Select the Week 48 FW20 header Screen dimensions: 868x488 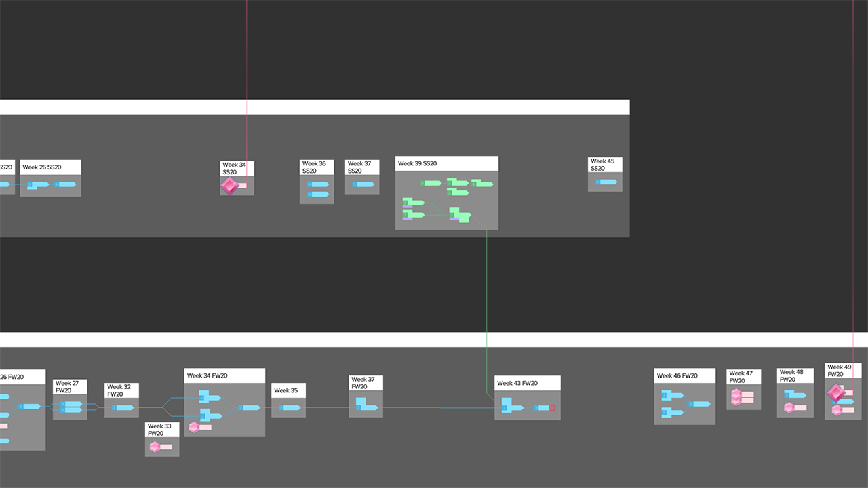coord(795,375)
